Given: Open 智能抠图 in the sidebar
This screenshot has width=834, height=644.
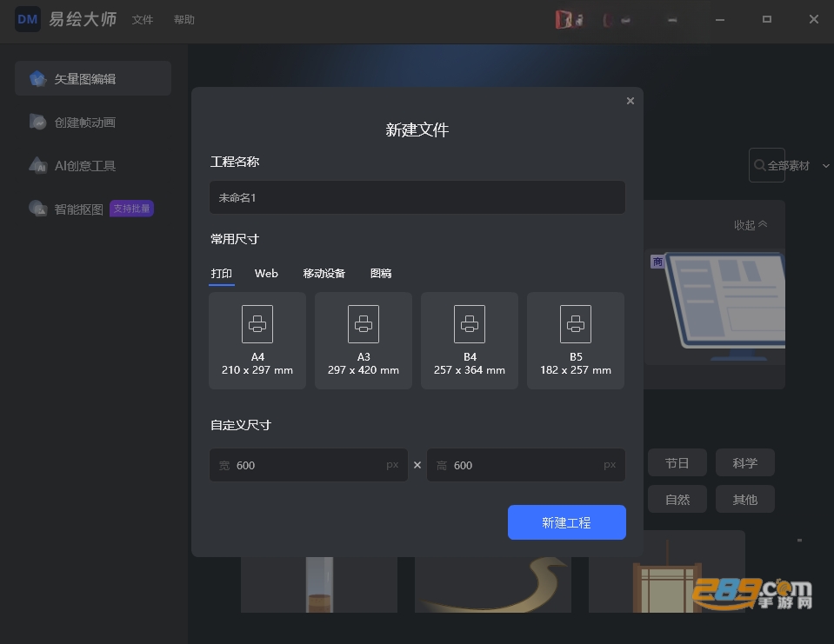Looking at the screenshot, I should [93, 209].
